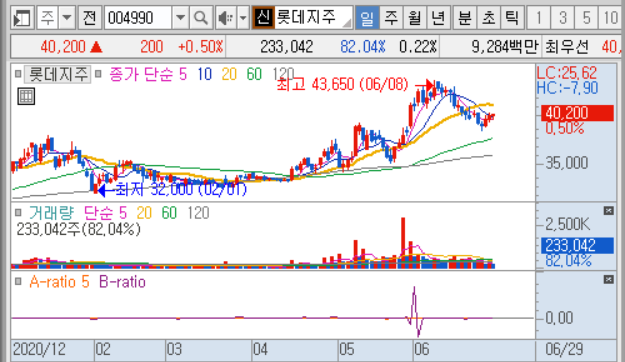Click the magnifier search icon
Image resolution: width=625 pixels, height=362 pixels.
click(200, 18)
